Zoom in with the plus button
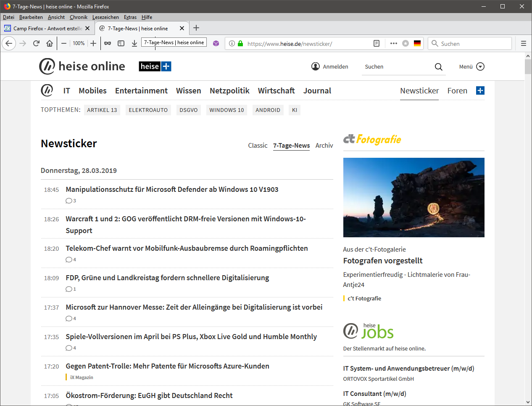Screen dimensions: 532x406 pos(93,43)
